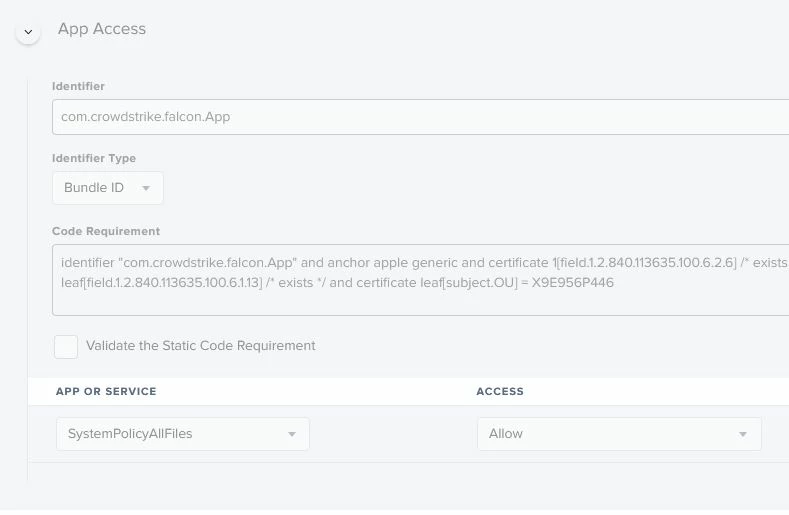Screen dimensions: 789x515
Task: Collapse the App Access section chevron
Action: (28, 32)
